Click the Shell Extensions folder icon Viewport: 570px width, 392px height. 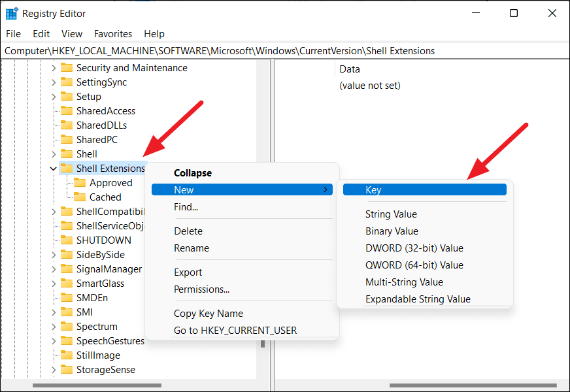click(x=67, y=168)
